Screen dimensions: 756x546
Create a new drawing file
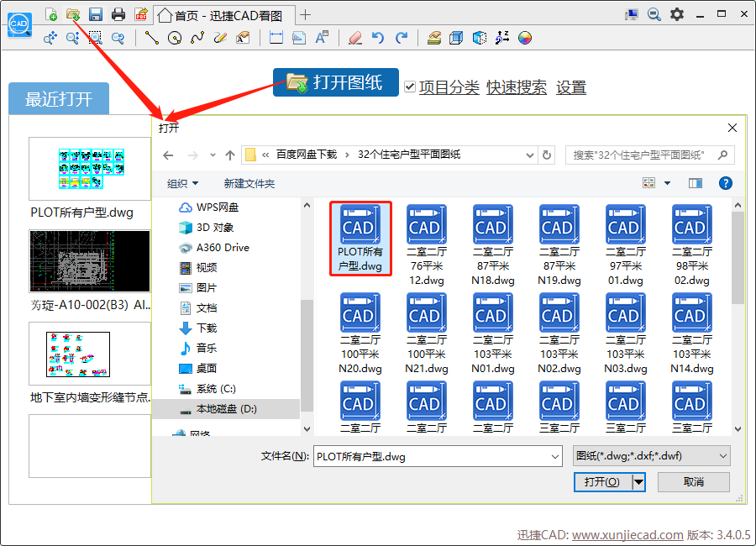51,15
